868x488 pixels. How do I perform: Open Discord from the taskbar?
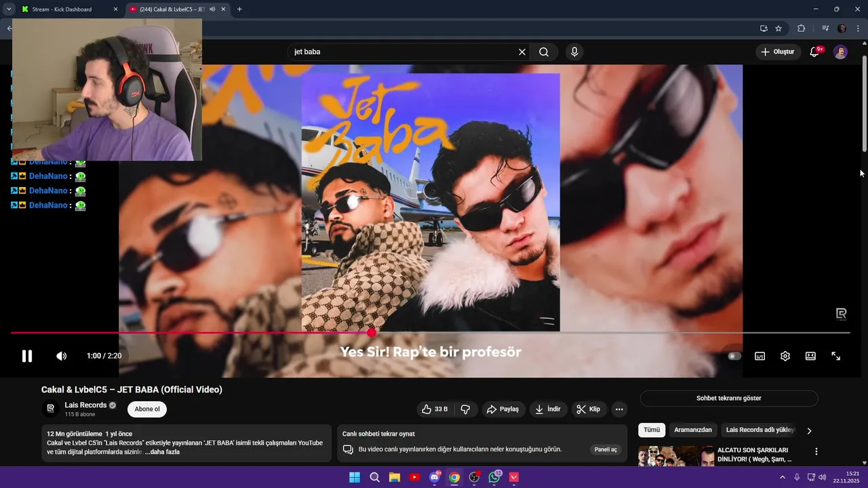coord(435,477)
